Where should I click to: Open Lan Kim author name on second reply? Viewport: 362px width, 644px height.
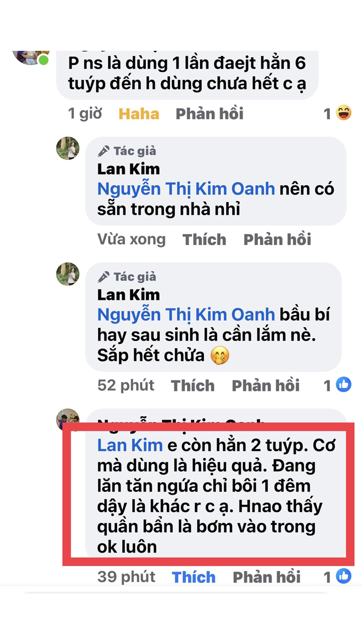coord(128,294)
